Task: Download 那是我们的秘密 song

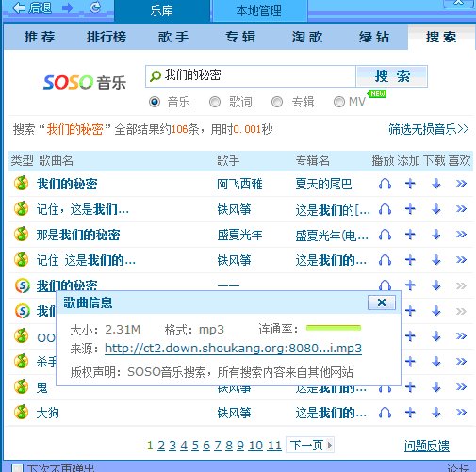Action: click(x=436, y=235)
